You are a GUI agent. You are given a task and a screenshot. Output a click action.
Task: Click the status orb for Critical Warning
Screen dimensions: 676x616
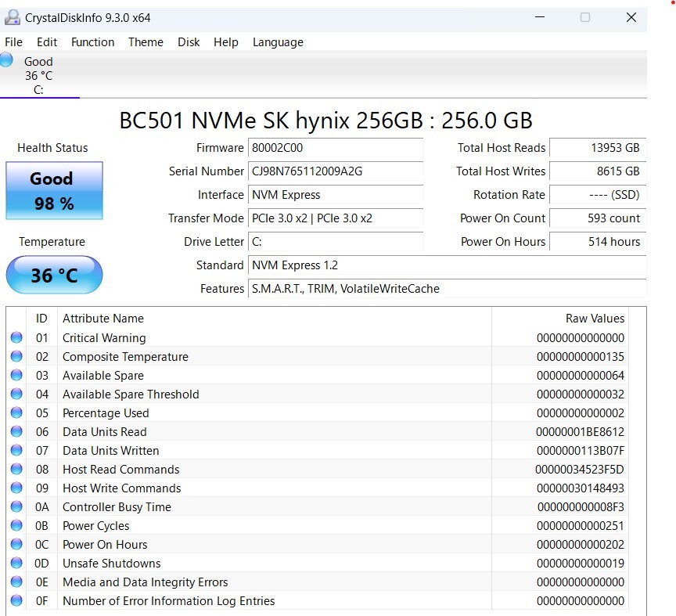[16, 338]
